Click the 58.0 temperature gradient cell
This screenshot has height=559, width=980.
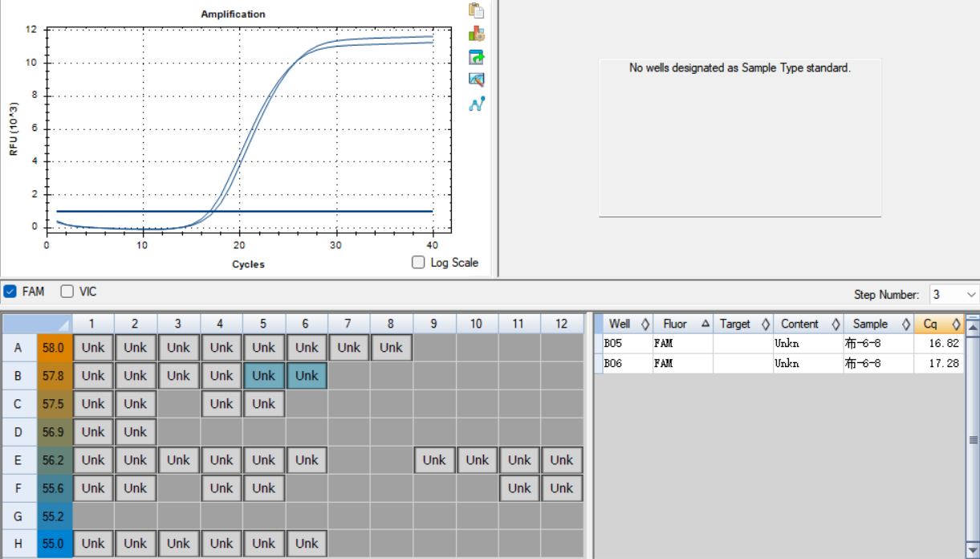pyautogui.click(x=55, y=348)
